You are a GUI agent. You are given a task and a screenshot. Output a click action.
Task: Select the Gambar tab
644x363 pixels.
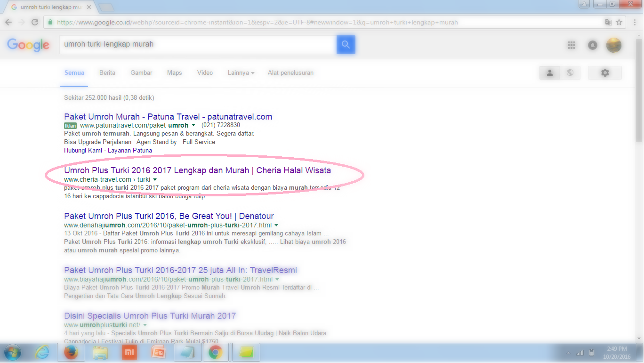point(141,73)
